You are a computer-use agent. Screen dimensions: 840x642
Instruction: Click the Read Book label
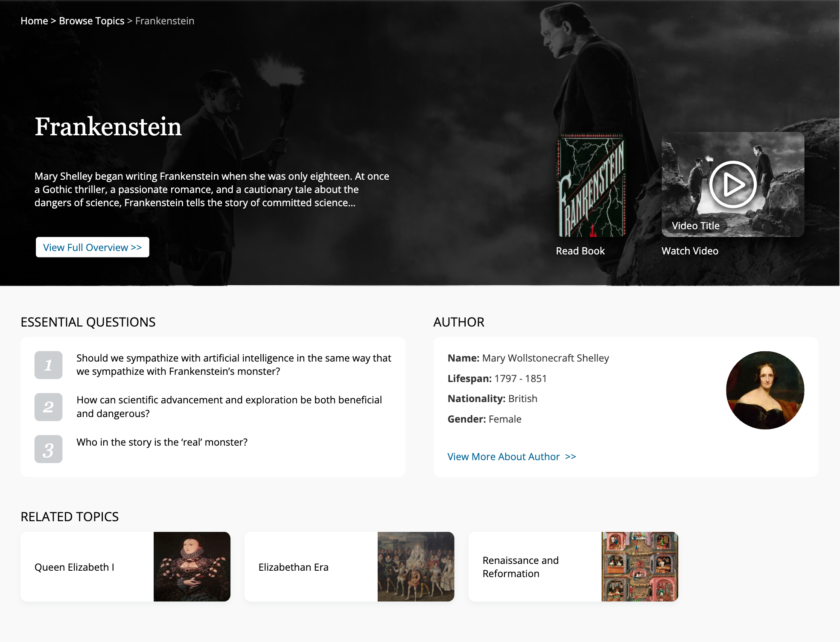pyautogui.click(x=580, y=251)
